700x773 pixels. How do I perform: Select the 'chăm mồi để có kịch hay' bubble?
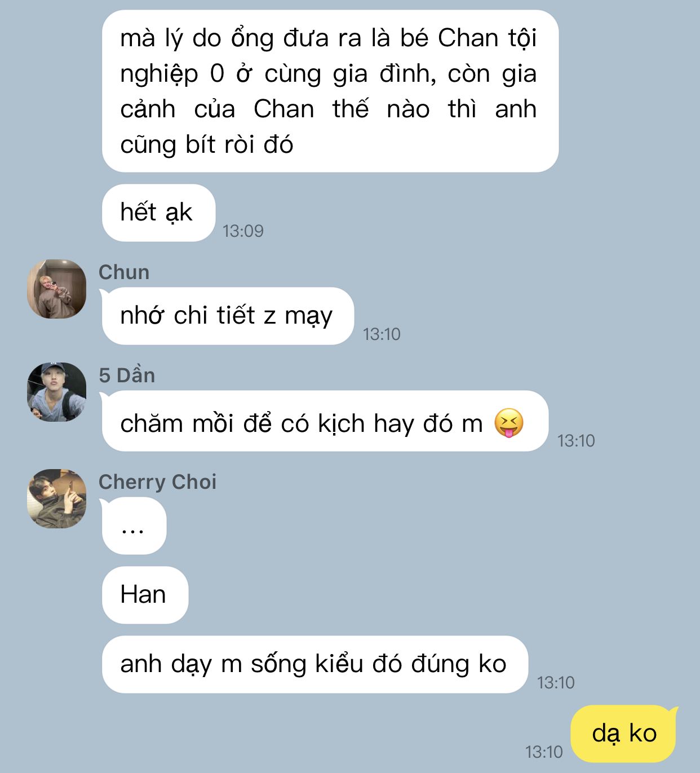pyautogui.click(x=325, y=422)
